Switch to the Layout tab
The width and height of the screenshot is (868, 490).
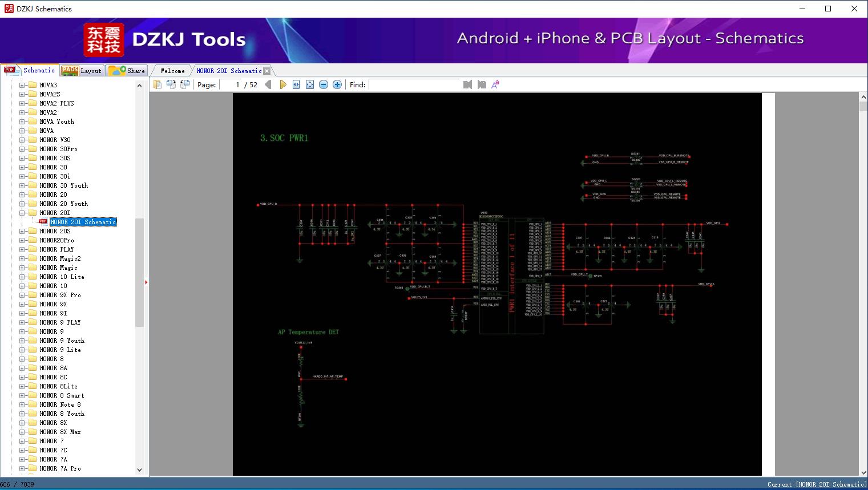[x=82, y=71]
